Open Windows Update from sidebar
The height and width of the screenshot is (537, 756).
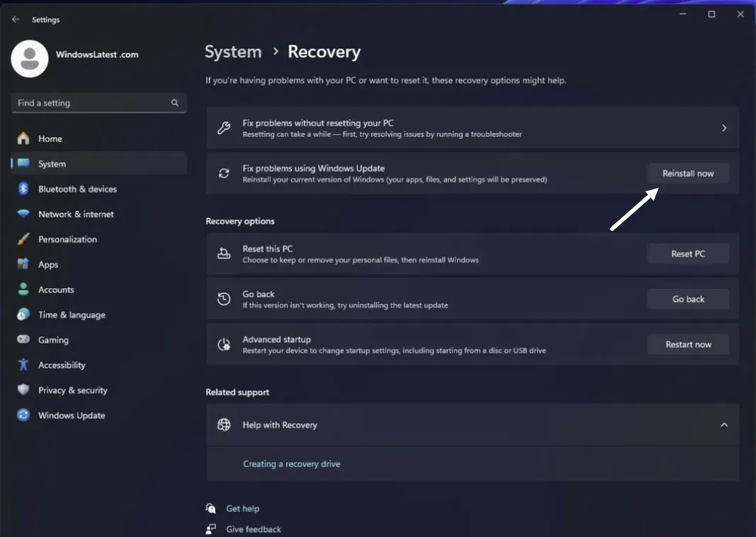(x=98, y=415)
